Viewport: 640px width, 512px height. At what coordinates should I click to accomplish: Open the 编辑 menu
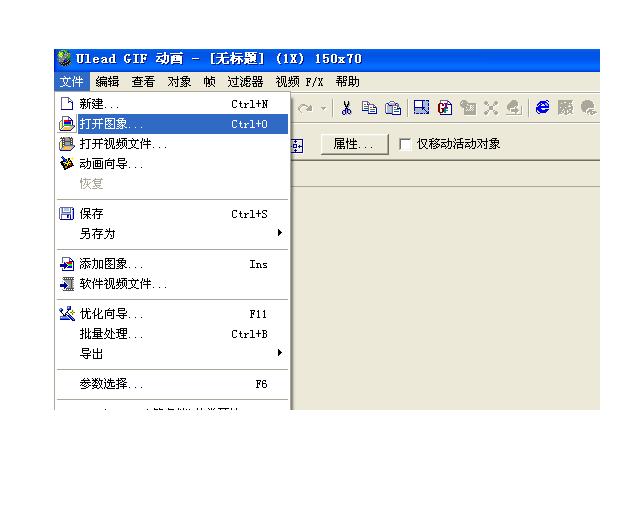click(x=107, y=82)
